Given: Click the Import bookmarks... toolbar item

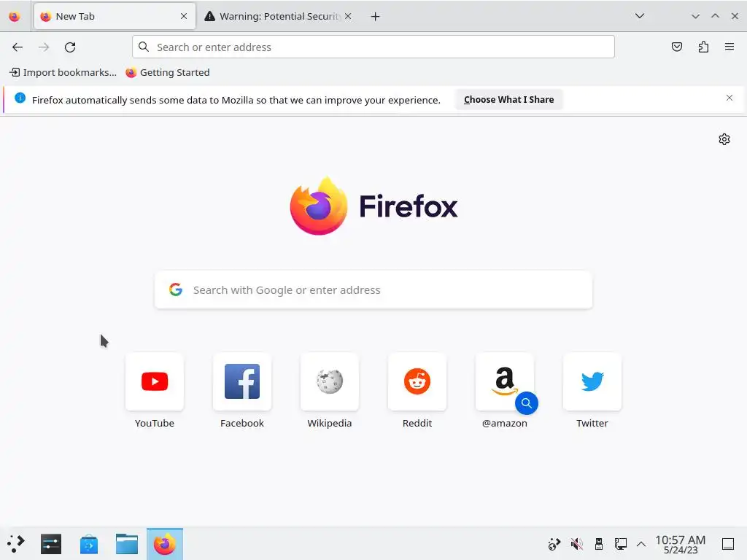Looking at the screenshot, I should point(63,72).
